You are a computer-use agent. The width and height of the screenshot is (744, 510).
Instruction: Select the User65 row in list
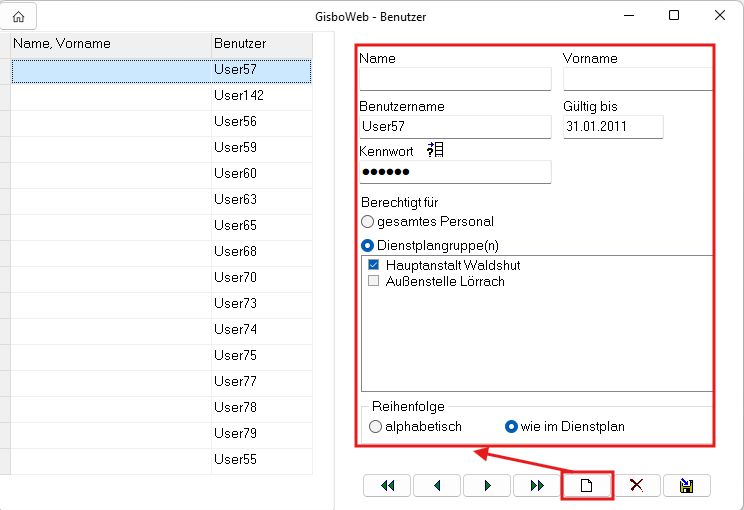point(161,227)
